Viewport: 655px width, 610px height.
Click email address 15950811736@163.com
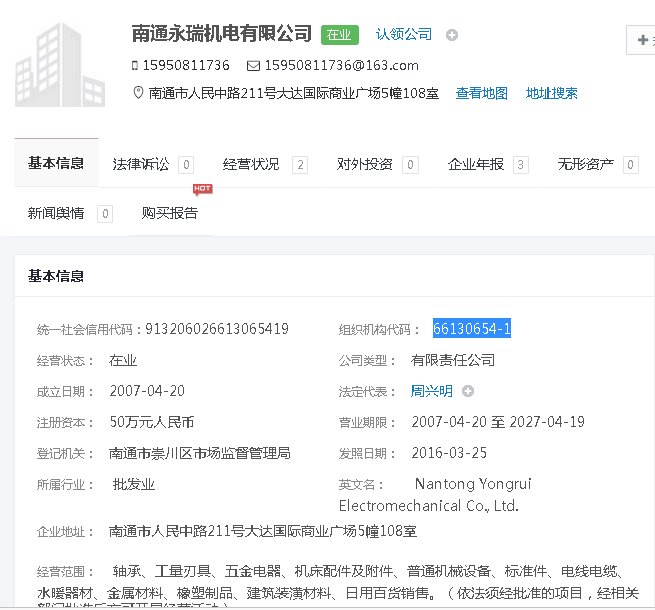pyautogui.click(x=341, y=66)
